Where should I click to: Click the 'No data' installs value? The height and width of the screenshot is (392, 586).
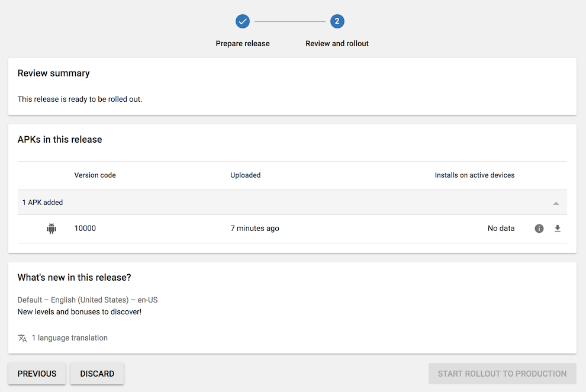pyautogui.click(x=501, y=229)
